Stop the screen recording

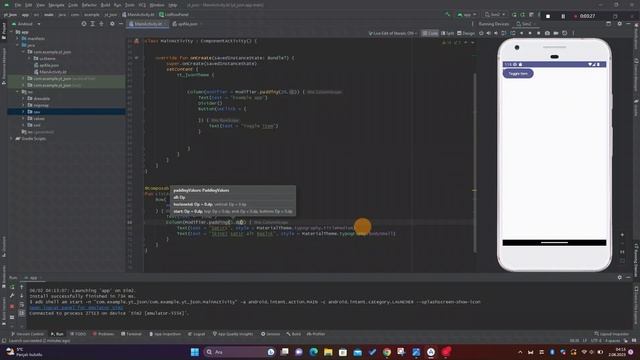[548, 16]
